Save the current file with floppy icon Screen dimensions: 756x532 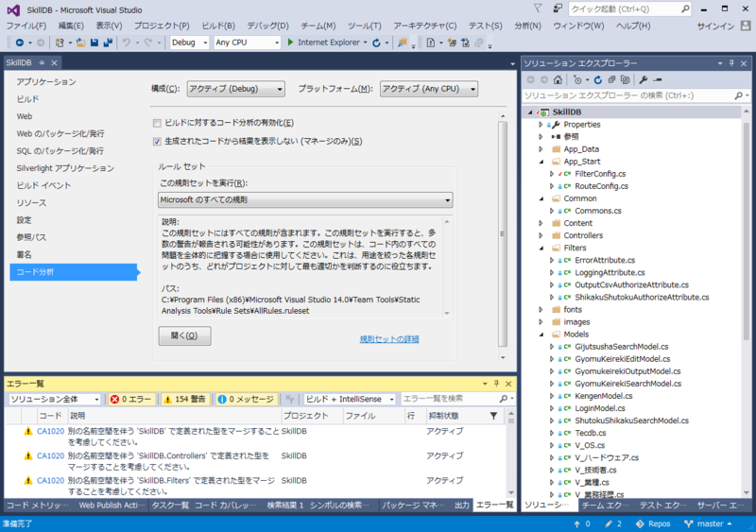point(94,43)
